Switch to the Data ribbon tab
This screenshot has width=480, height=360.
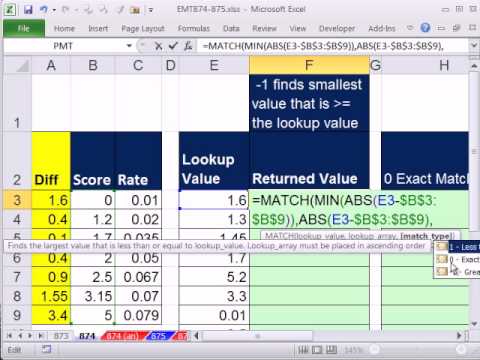(231, 29)
